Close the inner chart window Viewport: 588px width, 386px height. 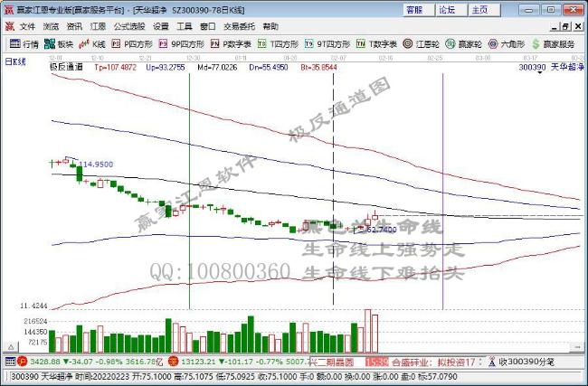click(578, 26)
